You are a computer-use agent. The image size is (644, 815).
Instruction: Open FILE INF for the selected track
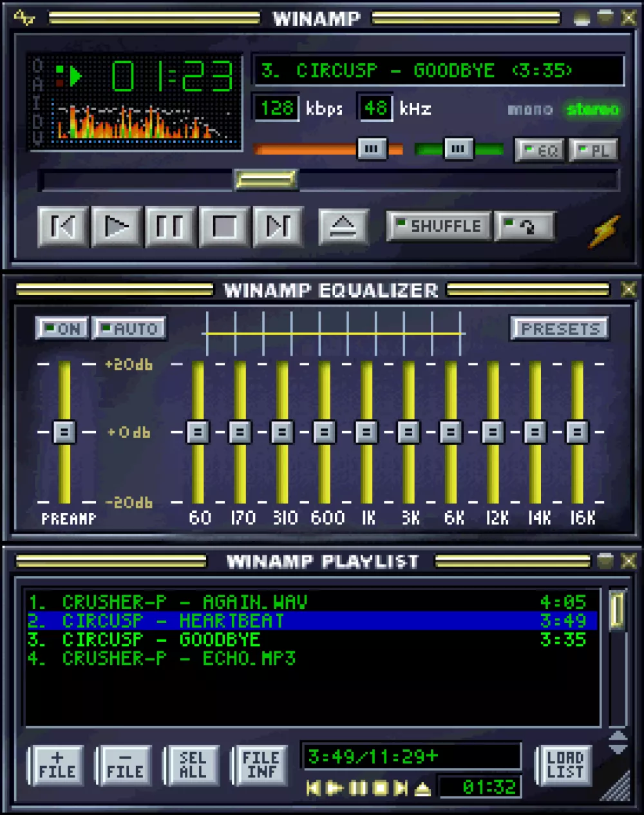[x=260, y=765]
